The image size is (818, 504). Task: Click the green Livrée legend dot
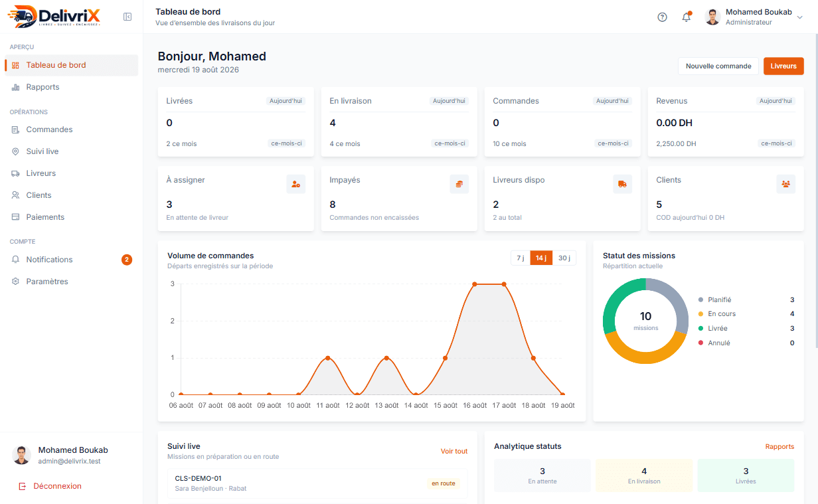(700, 329)
